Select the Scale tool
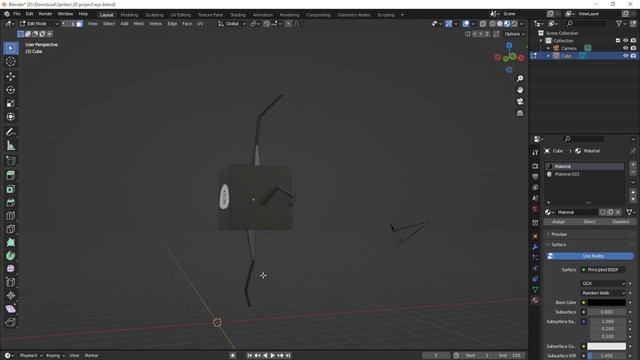Image resolution: width=640 pixels, height=360 pixels. 11,103
